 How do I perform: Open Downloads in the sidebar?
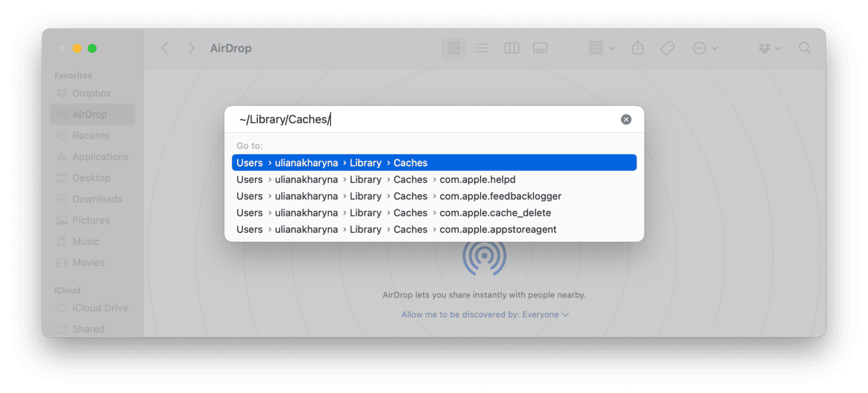(91, 199)
